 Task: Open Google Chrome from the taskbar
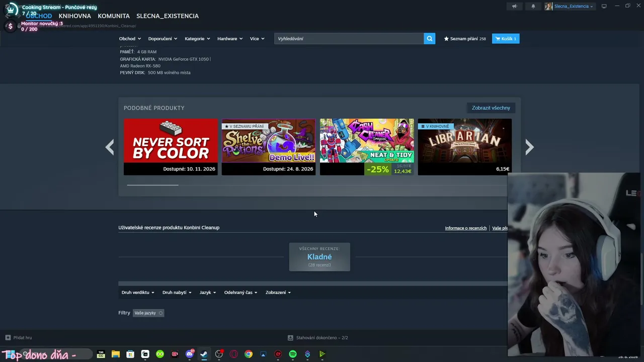pyautogui.click(x=248, y=354)
